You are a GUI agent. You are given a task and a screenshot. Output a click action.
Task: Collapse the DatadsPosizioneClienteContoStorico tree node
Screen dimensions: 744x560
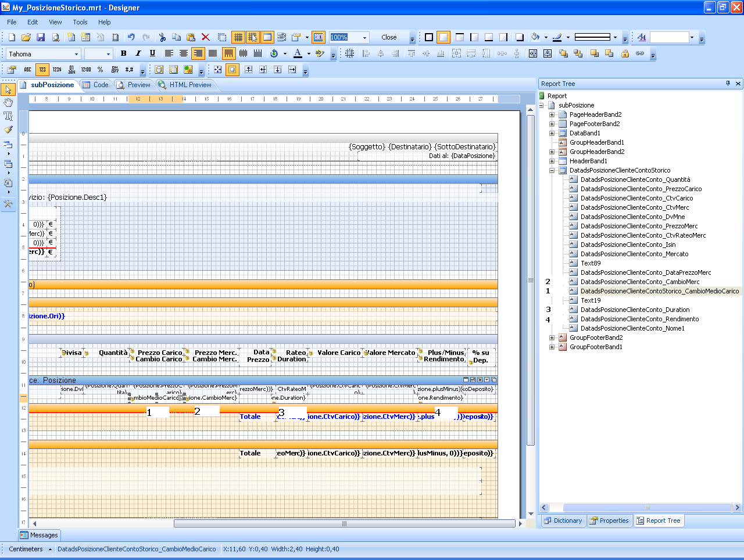click(552, 170)
